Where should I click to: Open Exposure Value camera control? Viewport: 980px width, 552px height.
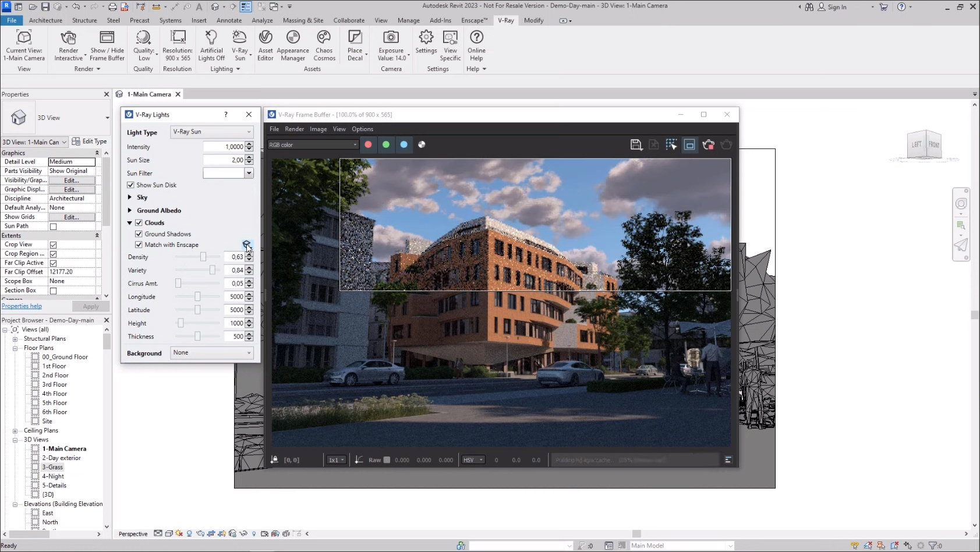point(392,45)
